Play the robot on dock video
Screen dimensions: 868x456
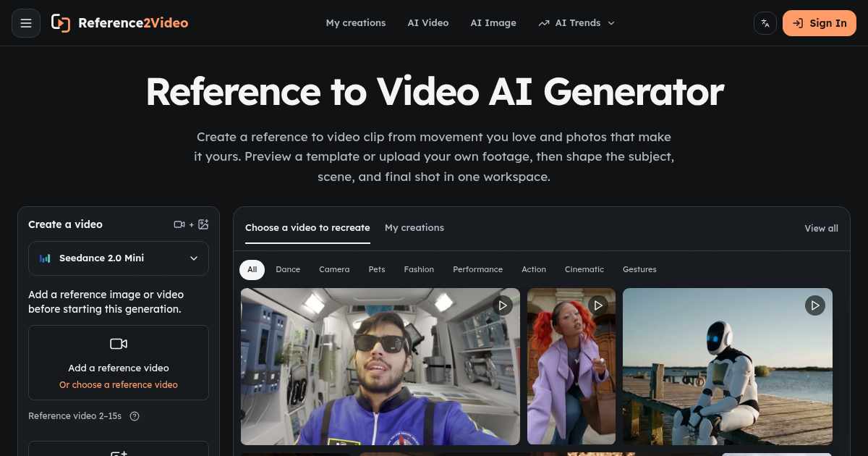click(815, 305)
